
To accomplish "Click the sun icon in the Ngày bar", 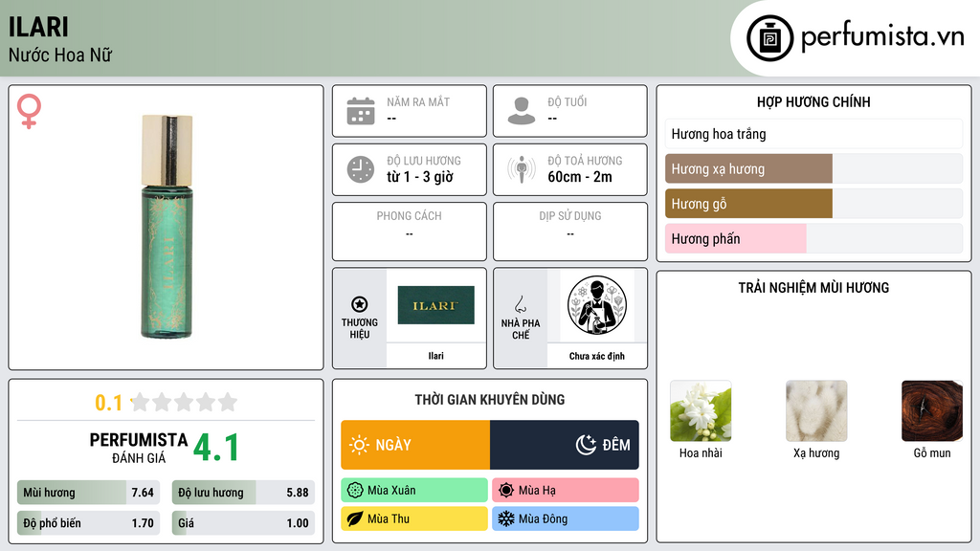I will point(359,445).
